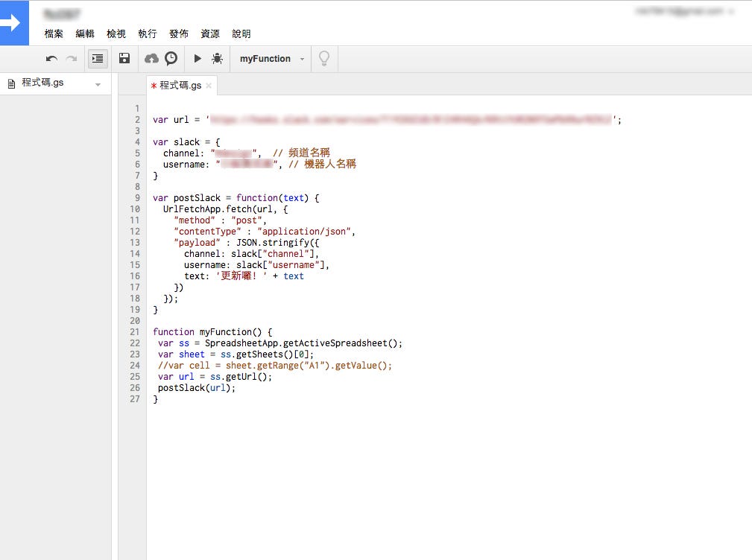Click 'var sheet = ss.getSheets()[0];' line
This screenshot has height=560, width=752.
coord(236,354)
